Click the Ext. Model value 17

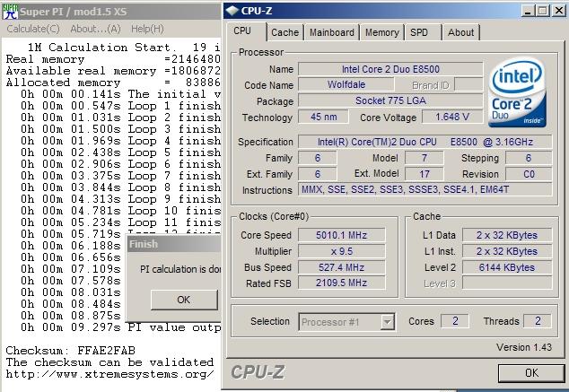coord(425,174)
